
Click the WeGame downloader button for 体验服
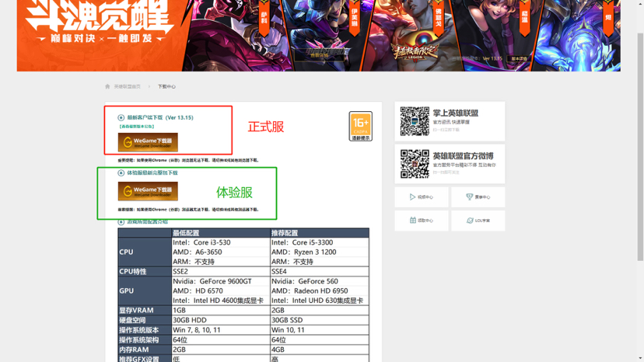click(148, 190)
